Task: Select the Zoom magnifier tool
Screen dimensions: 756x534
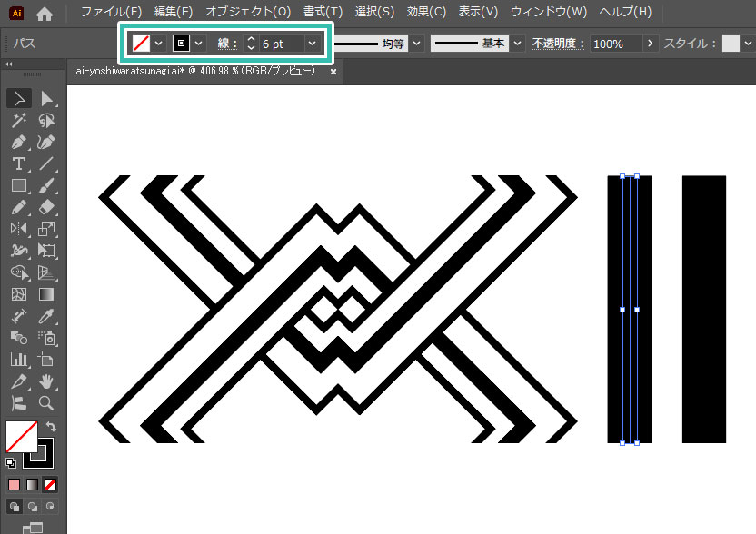Action: pyautogui.click(x=46, y=404)
